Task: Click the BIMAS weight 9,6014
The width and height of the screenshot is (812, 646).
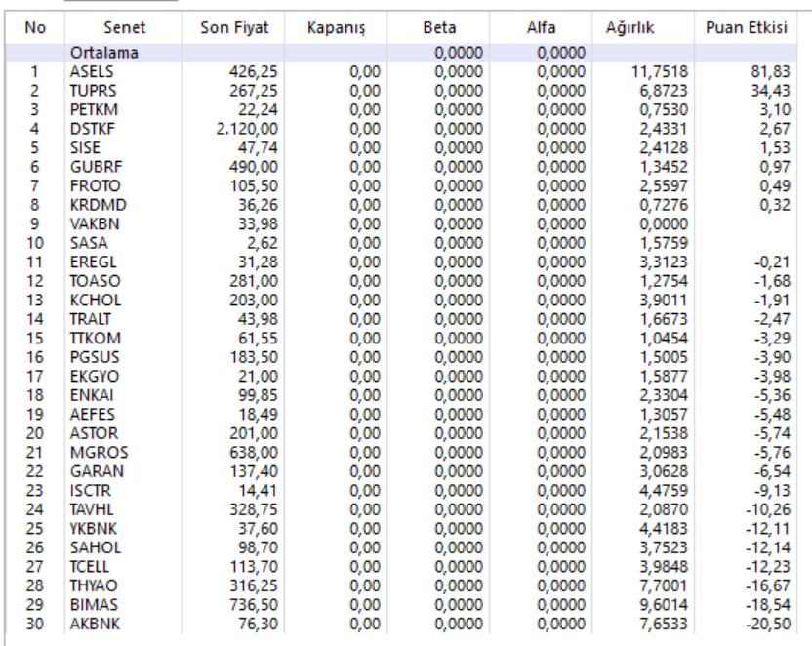Action: click(x=664, y=605)
